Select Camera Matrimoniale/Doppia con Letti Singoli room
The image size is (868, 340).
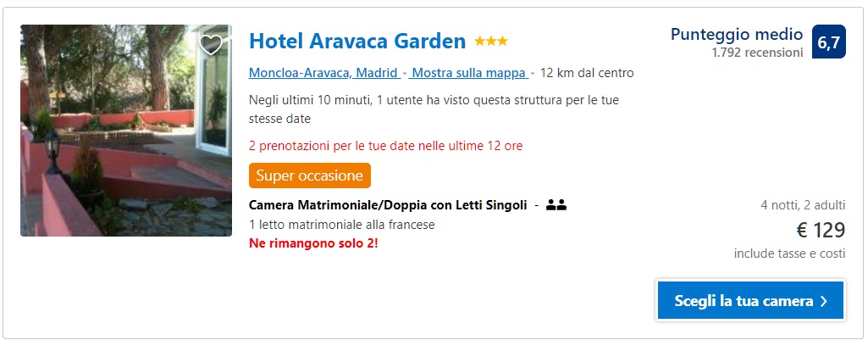[x=388, y=205]
